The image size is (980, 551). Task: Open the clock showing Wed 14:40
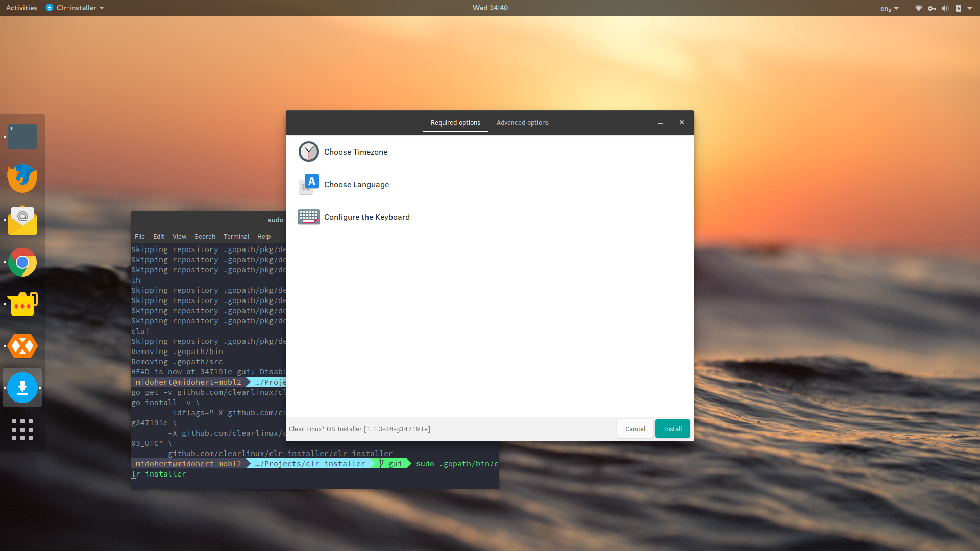tap(490, 8)
